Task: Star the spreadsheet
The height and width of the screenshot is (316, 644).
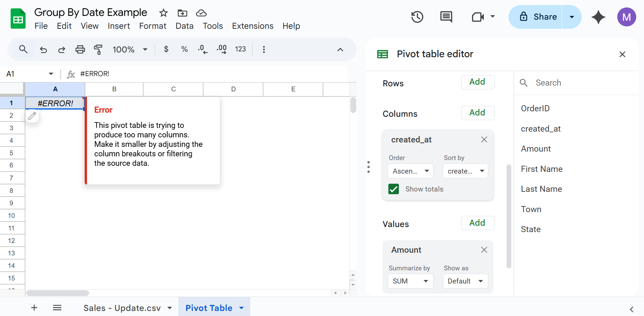Action: click(163, 13)
